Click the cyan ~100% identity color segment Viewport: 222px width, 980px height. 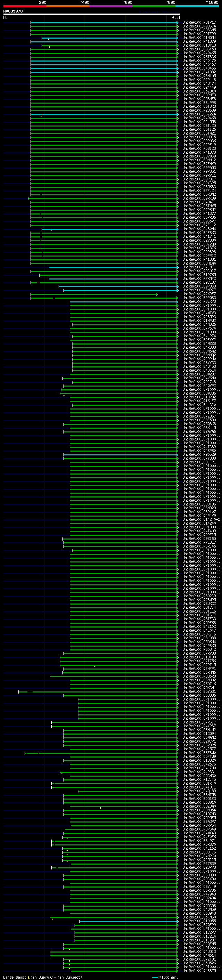point(197,6)
